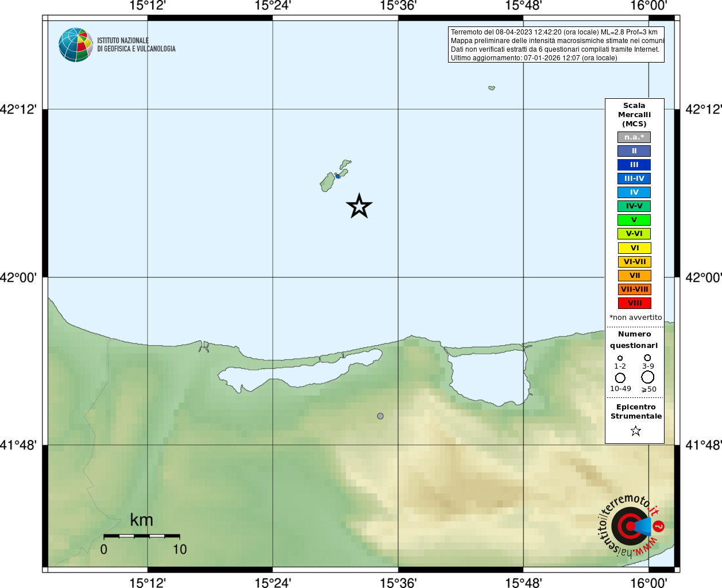Click the right axis label 41°48'
The image size is (722, 588).
point(704,445)
